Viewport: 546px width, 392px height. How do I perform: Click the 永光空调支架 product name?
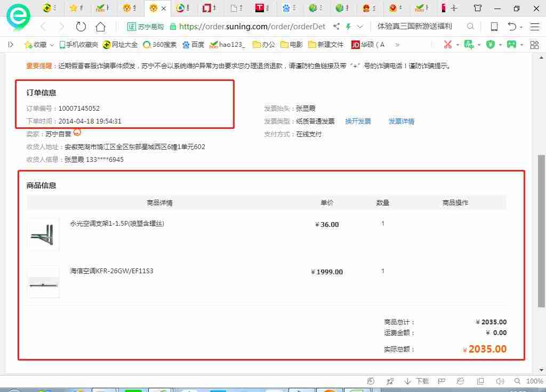coord(117,223)
